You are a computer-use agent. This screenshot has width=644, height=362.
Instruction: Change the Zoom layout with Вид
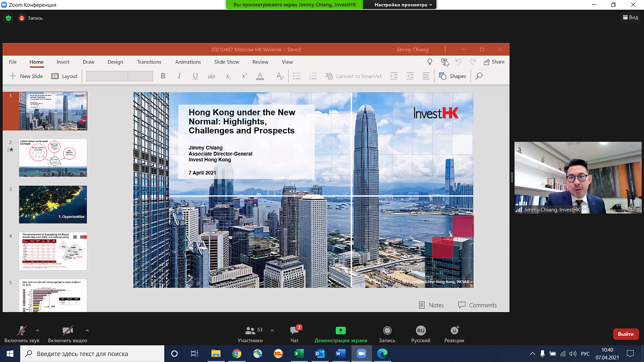point(630,18)
